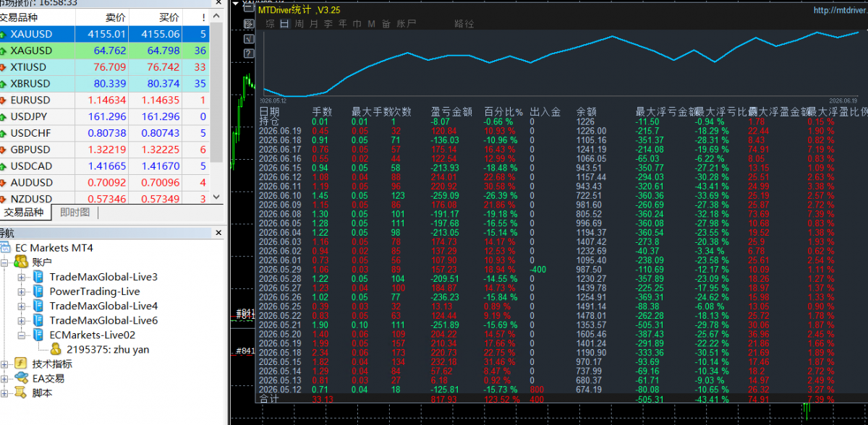The width and height of the screenshot is (868, 425).
Task: Click the server icon of PowerTrading-Live
Action: click(x=38, y=291)
